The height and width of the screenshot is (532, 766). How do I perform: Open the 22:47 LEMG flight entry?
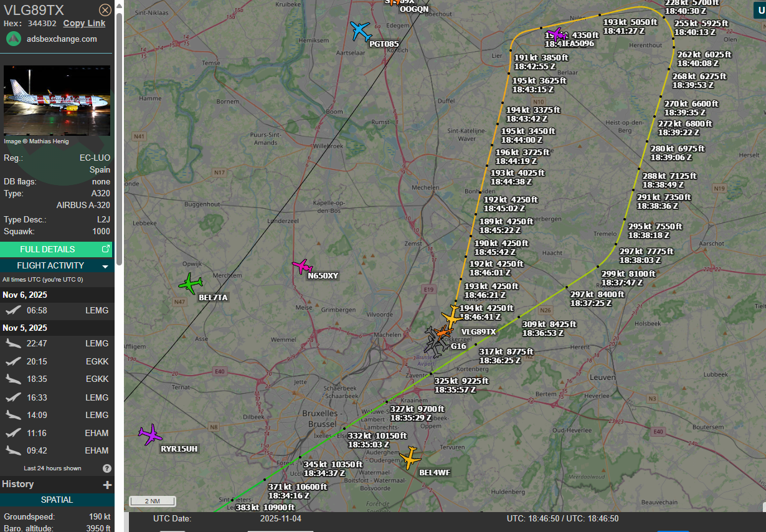pos(56,343)
